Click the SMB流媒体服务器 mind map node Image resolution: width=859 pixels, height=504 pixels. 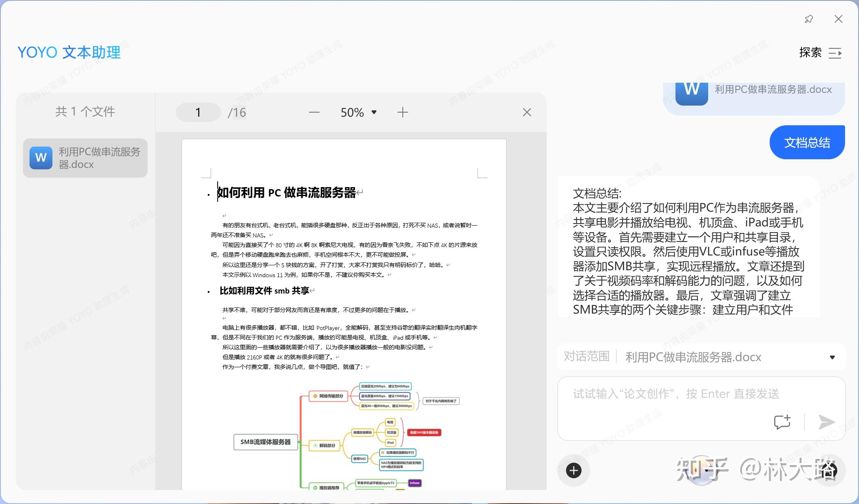[266, 442]
